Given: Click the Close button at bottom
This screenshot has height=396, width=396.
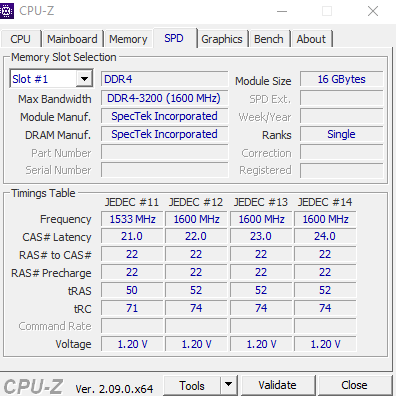Looking at the screenshot, I should [355, 386].
